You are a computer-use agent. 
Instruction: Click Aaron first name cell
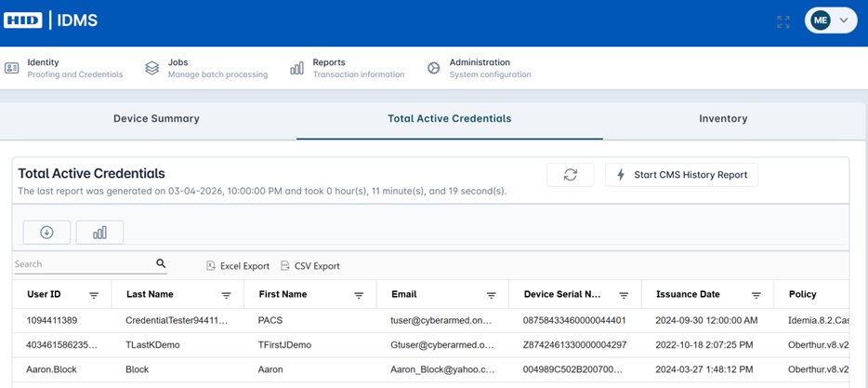[x=270, y=369]
